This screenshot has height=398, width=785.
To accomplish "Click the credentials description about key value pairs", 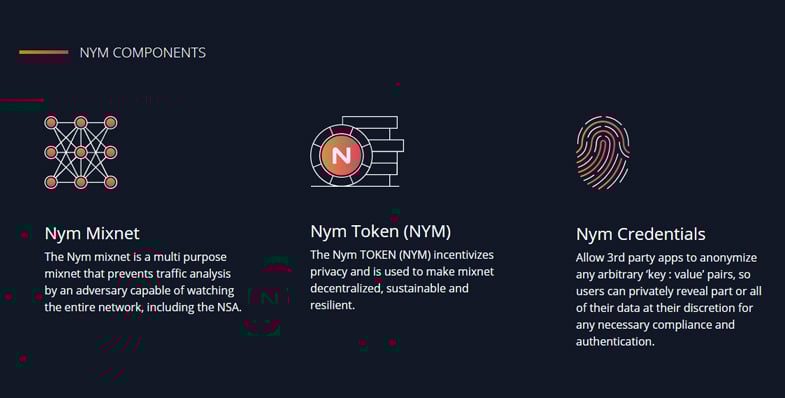I will point(668,299).
